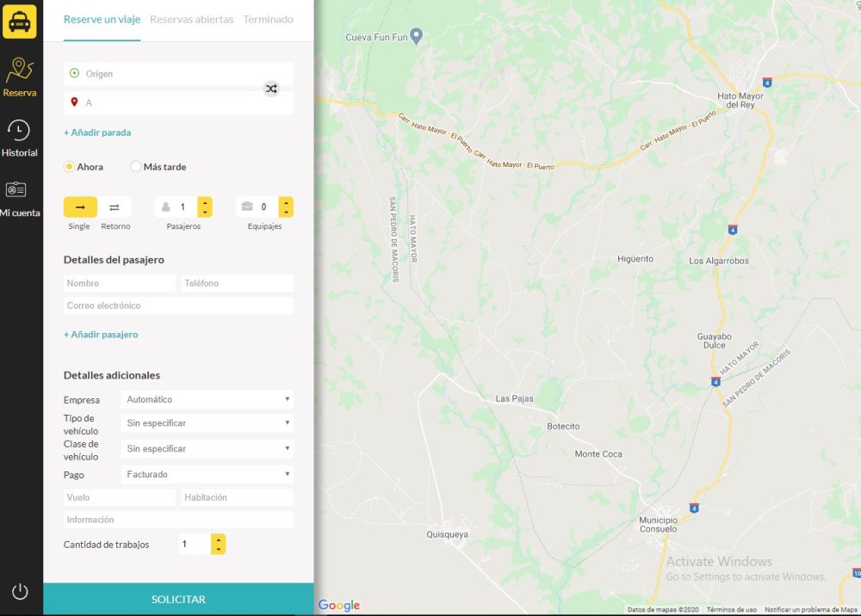Focus the Correo electrónico field

(178, 305)
